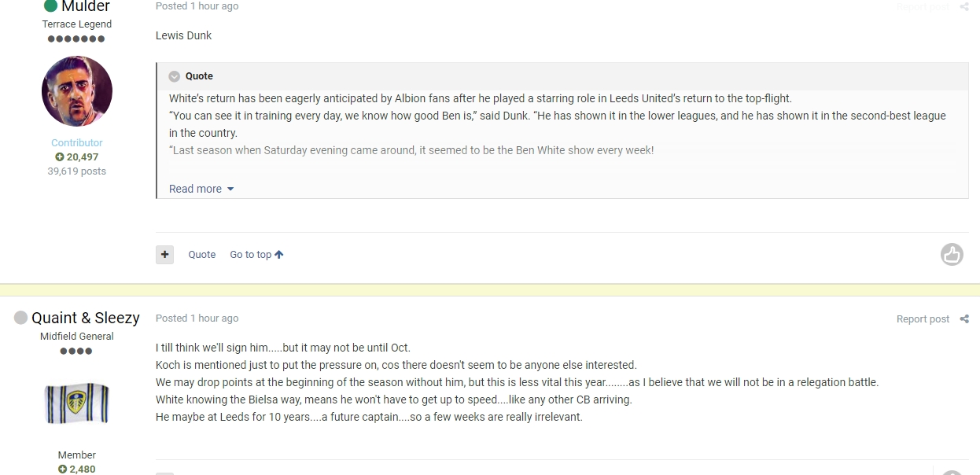Click Quaint & Sleezy's 2,480 reputation badge
This screenshot has height=475, width=980.
pyautogui.click(x=77, y=469)
